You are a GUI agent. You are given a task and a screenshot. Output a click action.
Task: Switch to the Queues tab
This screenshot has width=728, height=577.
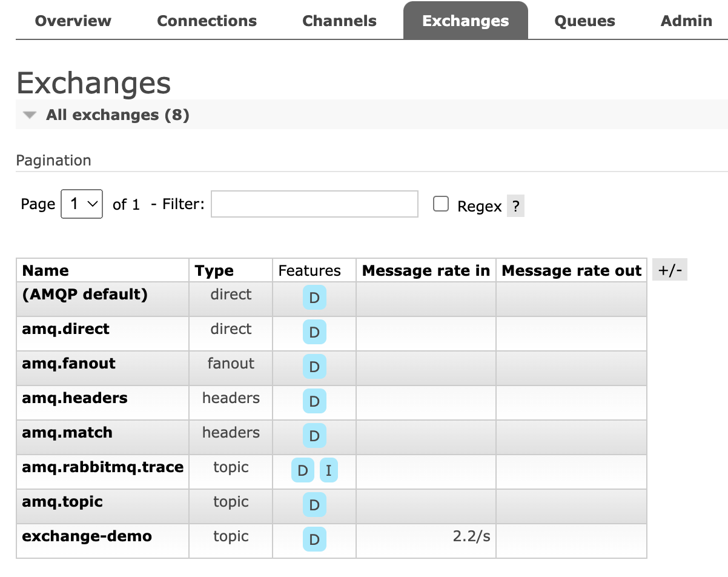tap(584, 20)
